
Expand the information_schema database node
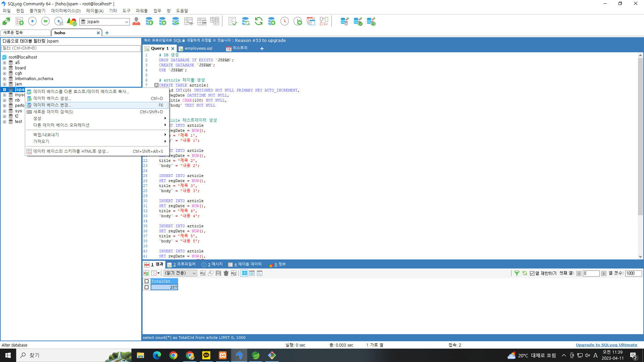(4, 79)
